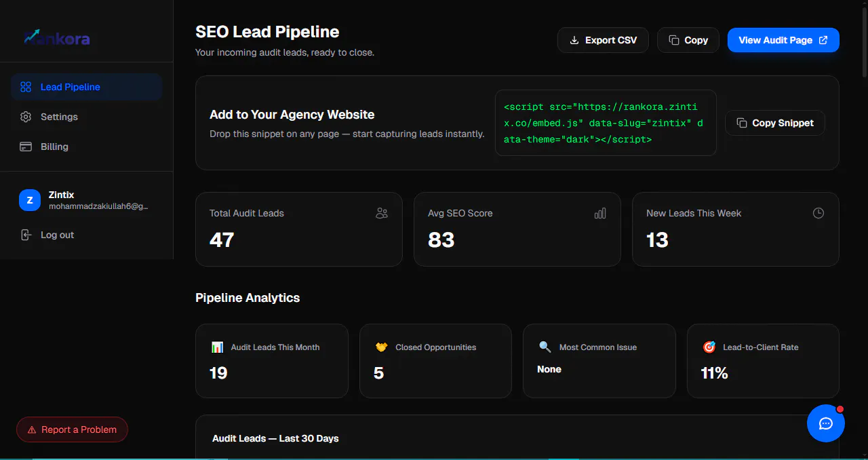Click the Add to Your Agency Website heading

tap(292, 115)
